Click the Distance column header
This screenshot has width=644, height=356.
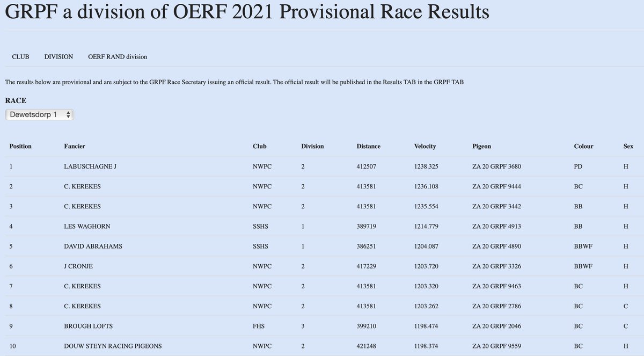click(x=369, y=146)
